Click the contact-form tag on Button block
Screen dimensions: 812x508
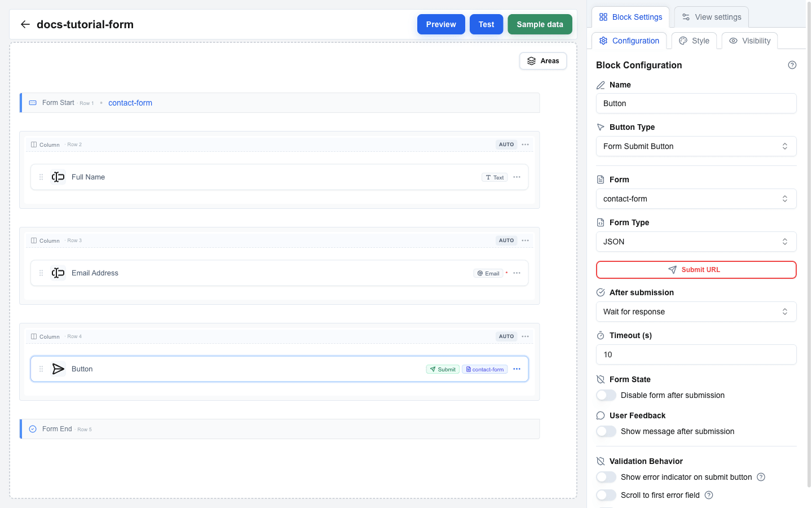(x=485, y=369)
